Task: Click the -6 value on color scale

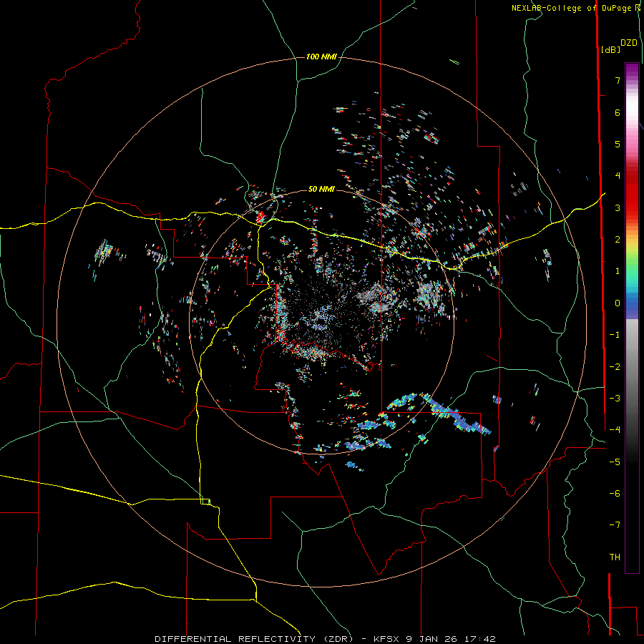Action: [x=615, y=494]
